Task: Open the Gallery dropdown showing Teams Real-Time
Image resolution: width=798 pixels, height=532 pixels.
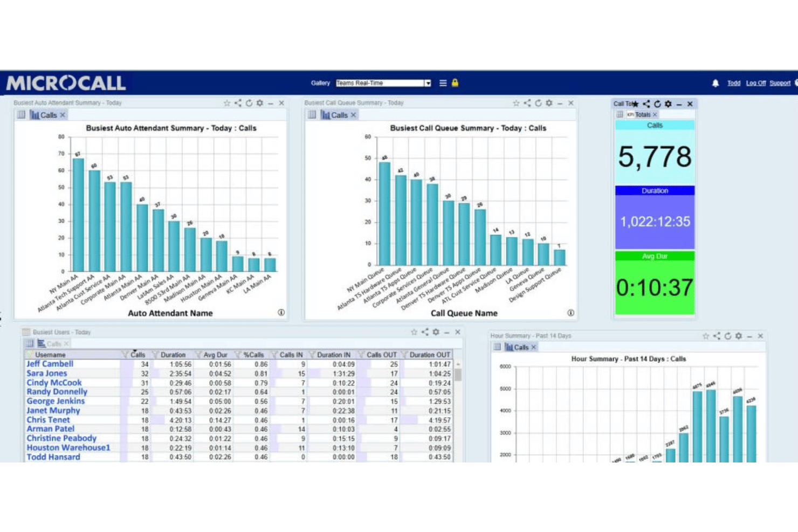Action: click(x=383, y=83)
